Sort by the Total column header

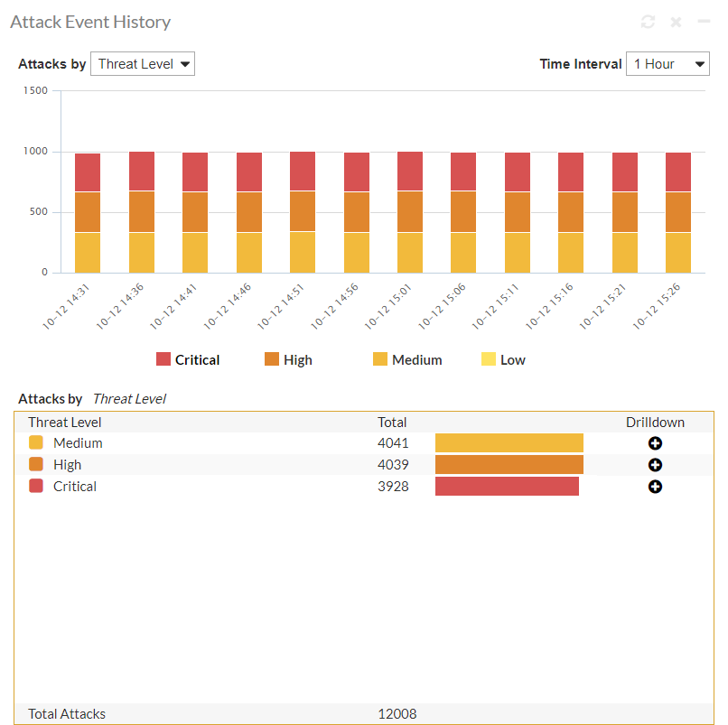coord(392,423)
